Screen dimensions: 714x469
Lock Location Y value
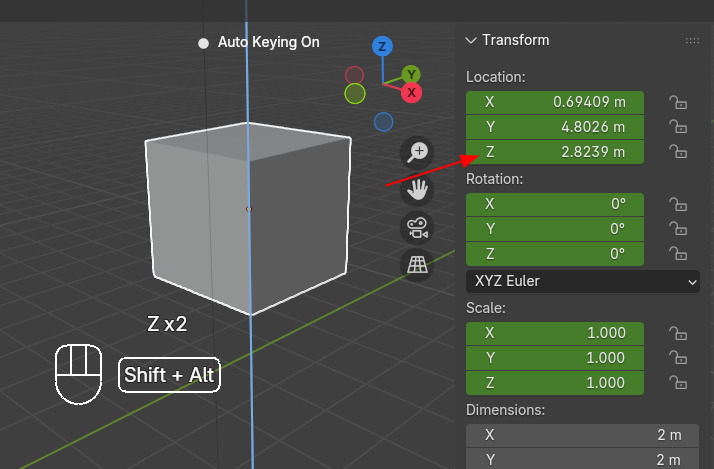point(678,127)
